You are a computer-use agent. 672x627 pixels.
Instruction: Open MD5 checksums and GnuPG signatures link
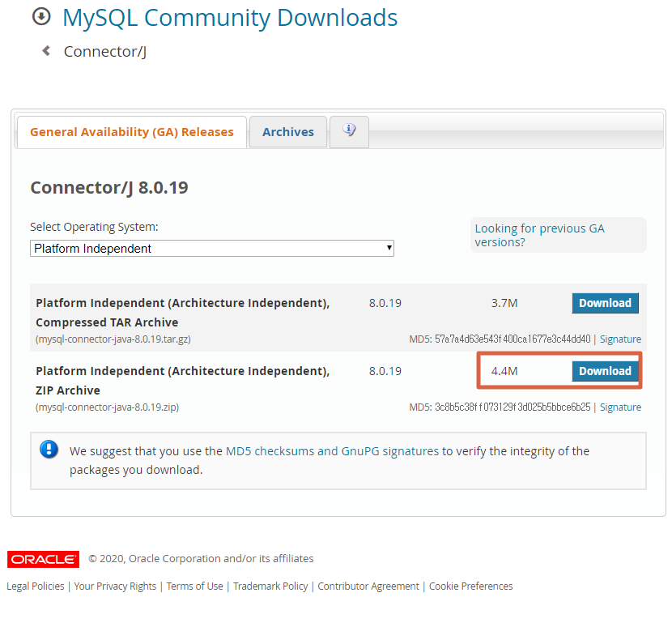tap(332, 451)
